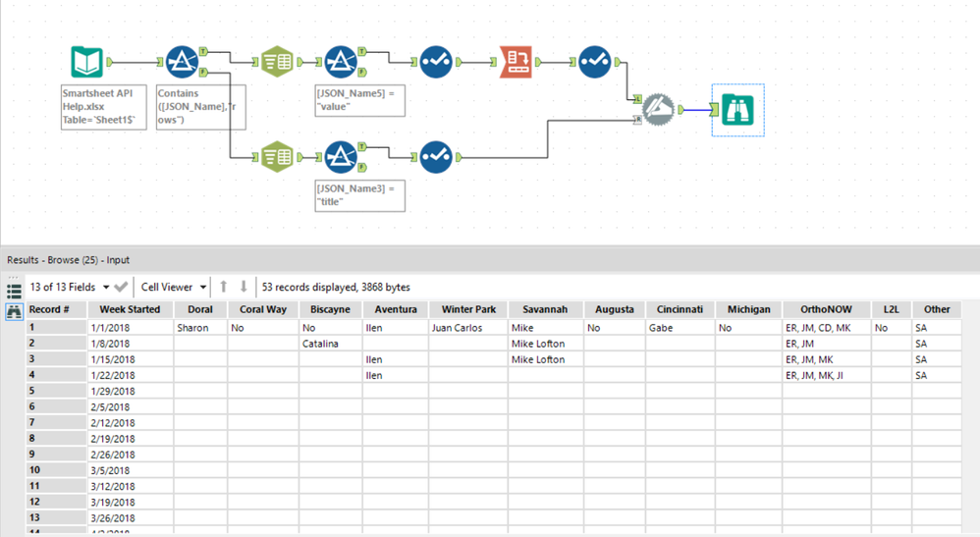Select the cell containing Sharon

click(x=200, y=328)
